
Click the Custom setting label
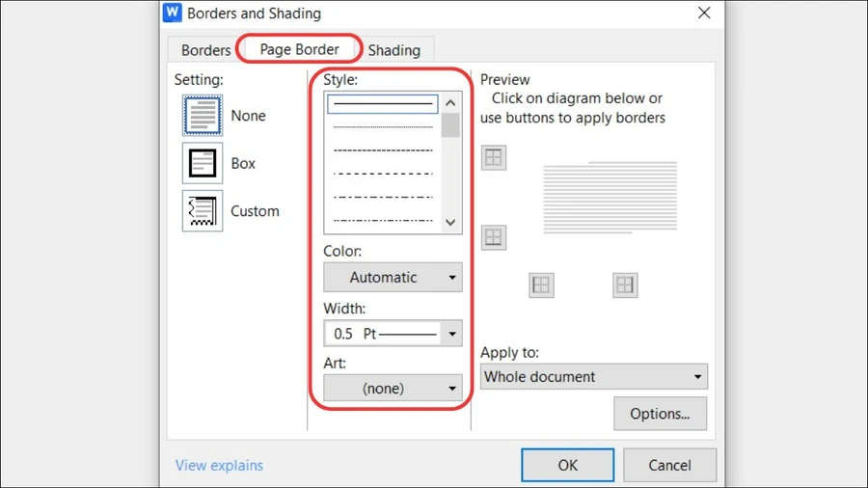point(255,211)
